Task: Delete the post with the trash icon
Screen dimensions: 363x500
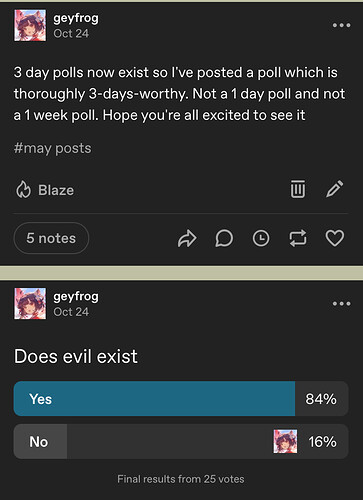Action: [298, 189]
